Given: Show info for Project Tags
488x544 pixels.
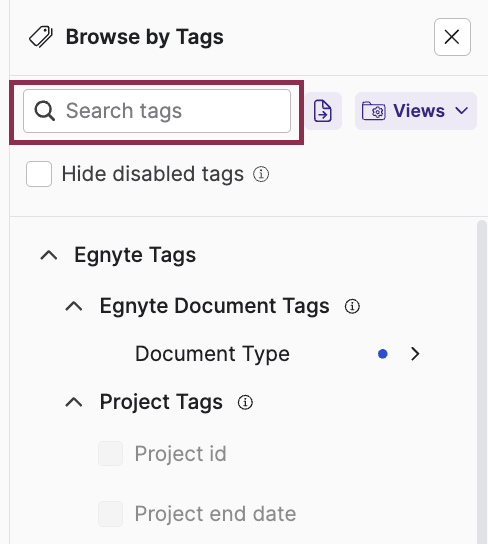Looking at the screenshot, I should tap(245, 402).
